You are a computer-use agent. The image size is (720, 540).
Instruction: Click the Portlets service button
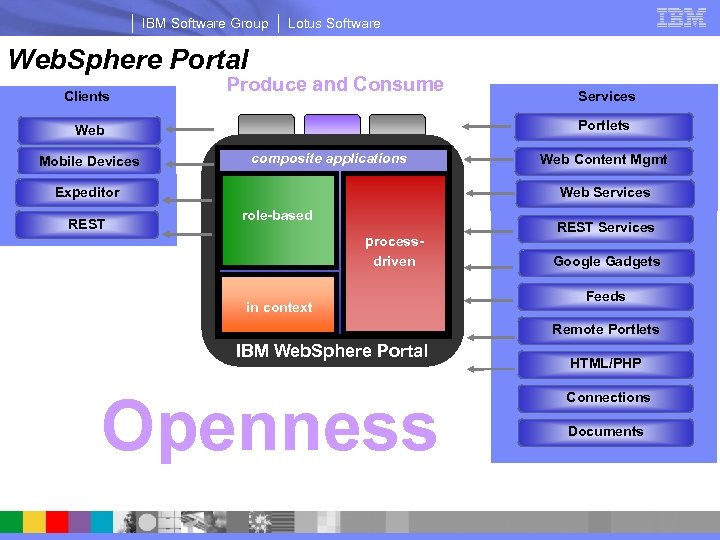(x=604, y=126)
